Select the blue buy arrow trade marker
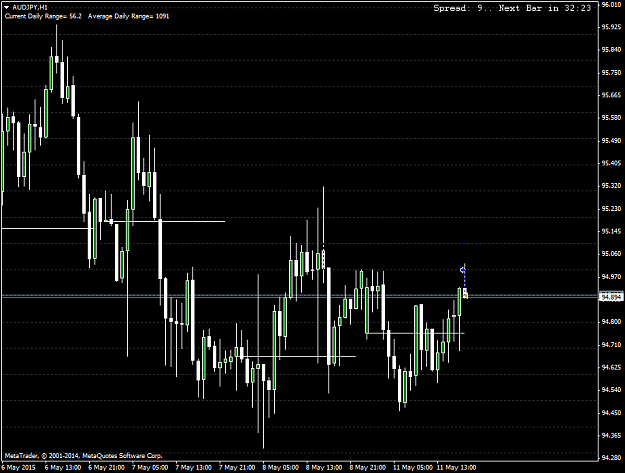Image resolution: width=625 pixels, height=473 pixels. point(463,270)
